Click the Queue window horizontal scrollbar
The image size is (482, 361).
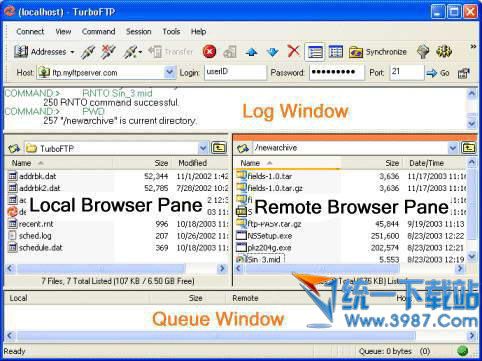point(241,335)
